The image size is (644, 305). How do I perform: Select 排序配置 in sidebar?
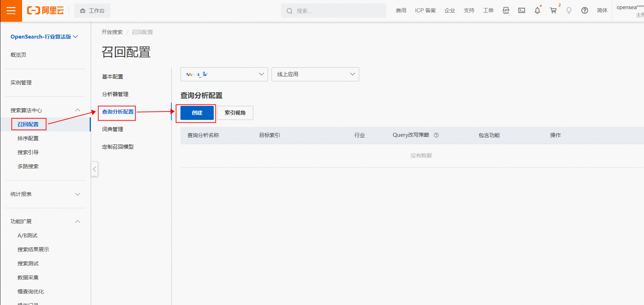tap(28, 138)
